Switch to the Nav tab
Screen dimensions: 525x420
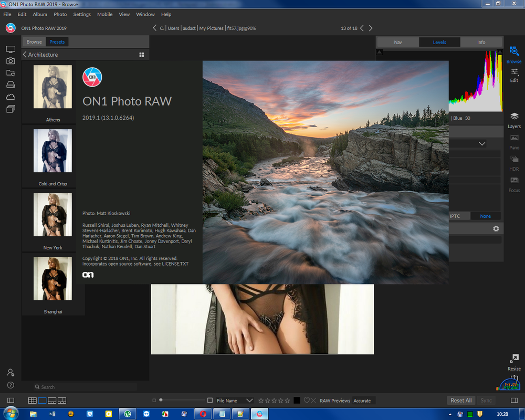point(398,42)
